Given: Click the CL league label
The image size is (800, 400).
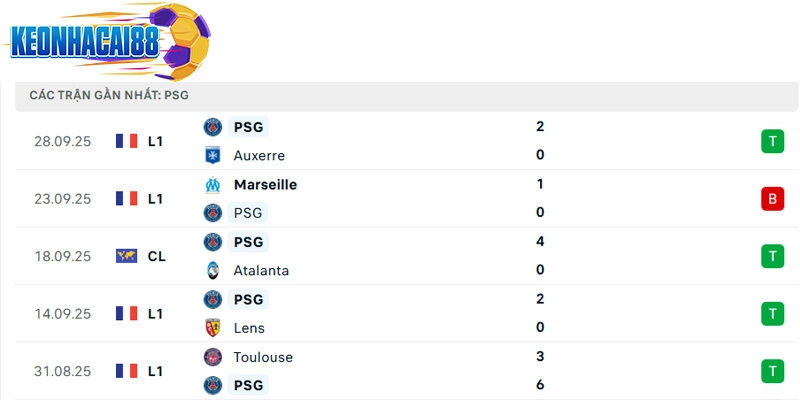Looking at the screenshot, I should coord(157,256).
